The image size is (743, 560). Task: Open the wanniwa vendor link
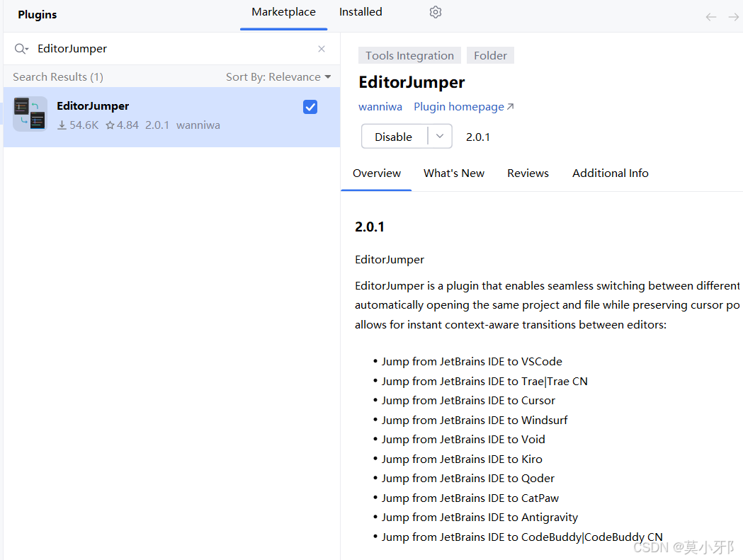[380, 107]
